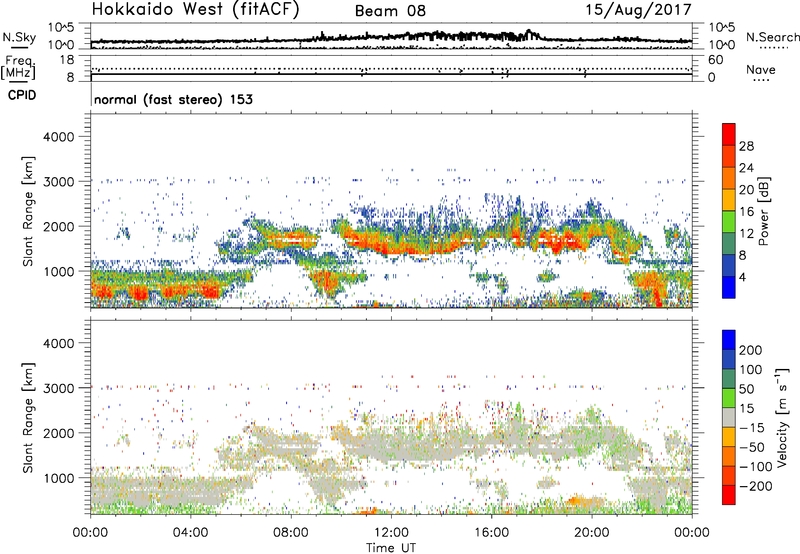The image size is (800, 554).
Task: Click the Velocity color bar
Action: coord(729,417)
